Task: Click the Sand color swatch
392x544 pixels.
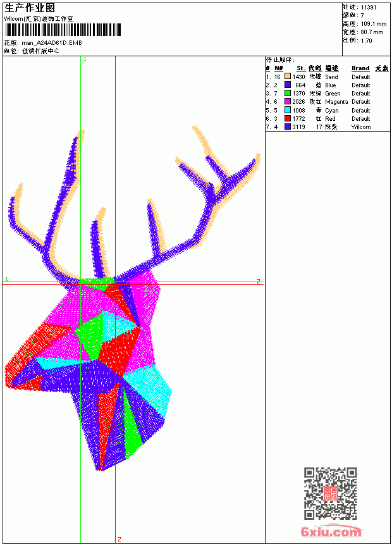Action: pos(288,77)
